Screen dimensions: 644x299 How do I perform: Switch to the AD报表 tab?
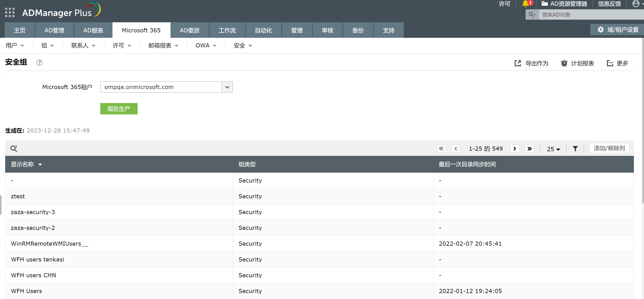[x=93, y=30]
